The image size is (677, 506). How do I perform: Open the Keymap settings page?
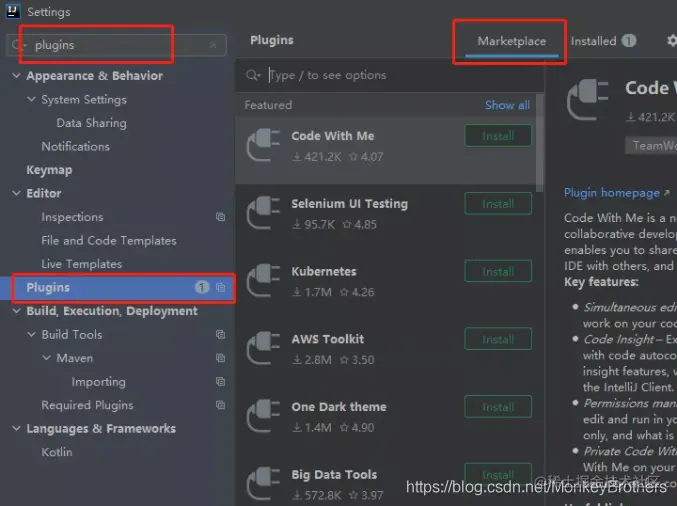49,170
